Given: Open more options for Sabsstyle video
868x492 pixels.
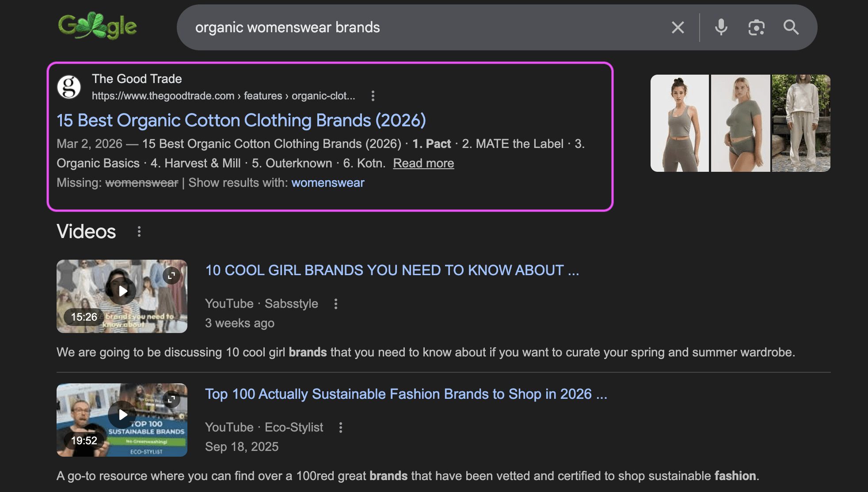Looking at the screenshot, I should (x=336, y=304).
